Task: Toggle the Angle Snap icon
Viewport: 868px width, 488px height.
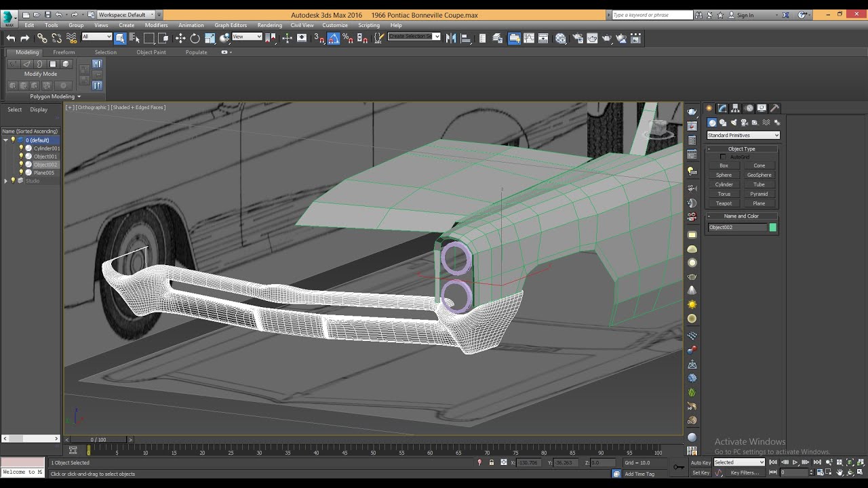Action: click(x=334, y=39)
